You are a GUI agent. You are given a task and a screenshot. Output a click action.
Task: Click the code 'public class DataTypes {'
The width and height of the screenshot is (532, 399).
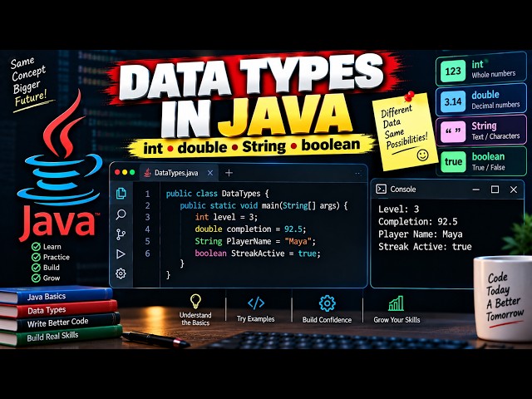tap(217, 194)
